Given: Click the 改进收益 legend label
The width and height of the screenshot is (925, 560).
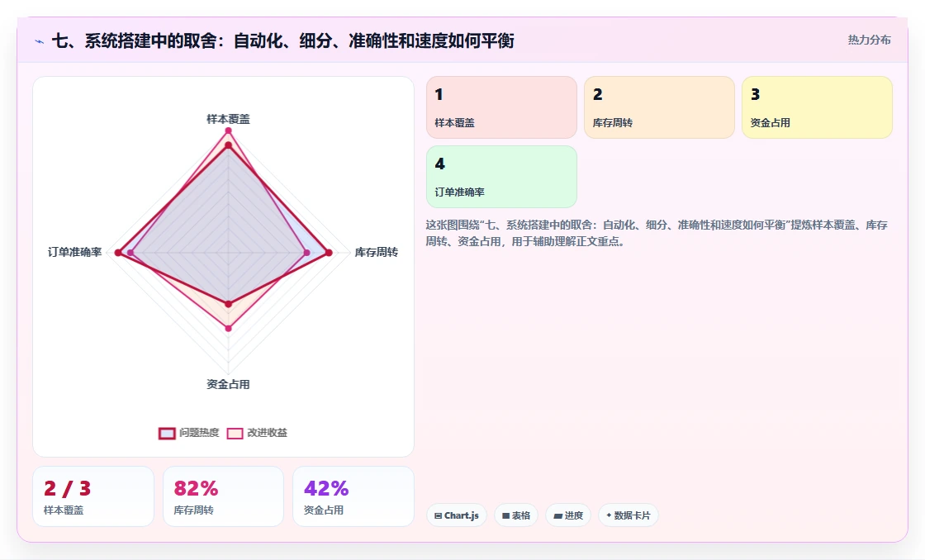Looking at the screenshot, I should (268, 433).
